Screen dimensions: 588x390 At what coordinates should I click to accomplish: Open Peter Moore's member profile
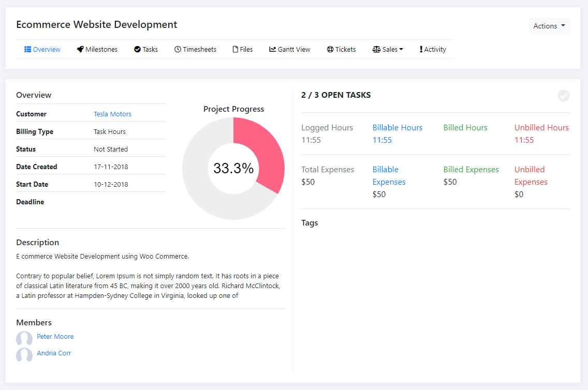[55, 337]
